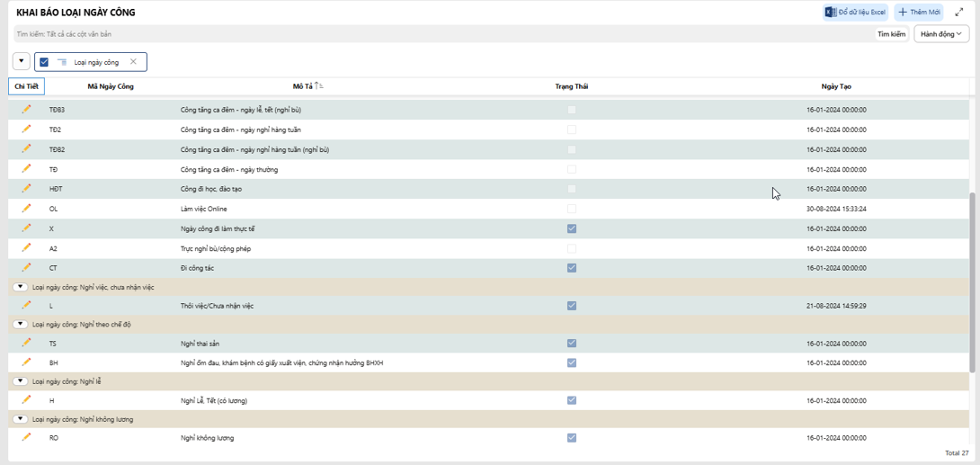Image resolution: width=980 pixels, height=465 pixels.
Task: Toggle the Loại ngày công group checkbox
Action: 44,62
